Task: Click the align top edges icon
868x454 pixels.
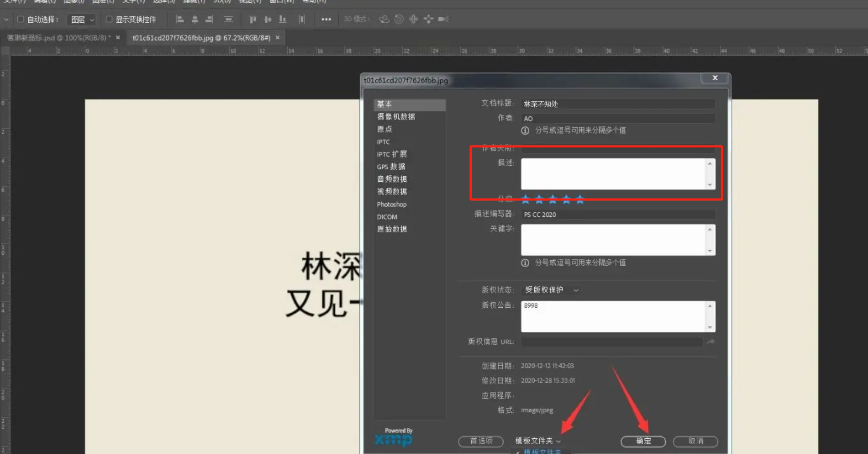Action: point(252,19)
